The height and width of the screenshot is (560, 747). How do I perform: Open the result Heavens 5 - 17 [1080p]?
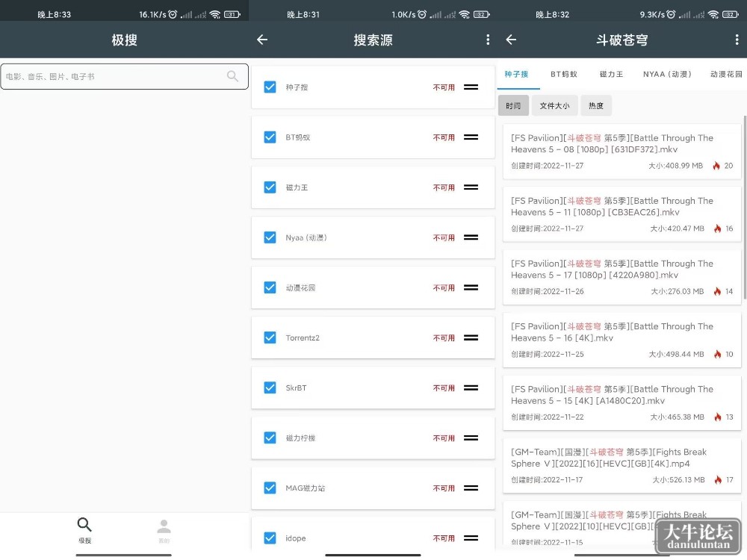(622, 277)
